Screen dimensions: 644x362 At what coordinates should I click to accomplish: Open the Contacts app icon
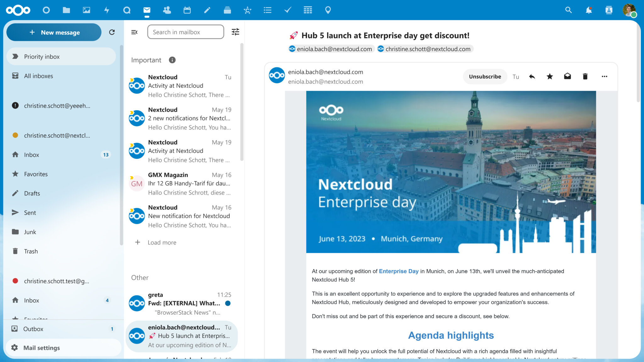pos(167,10)
